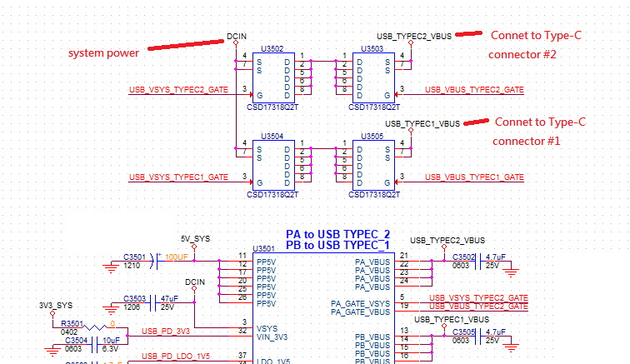The width and height of the screenshot is (630, 364).
Task: Select the U3503 reference designator
Action: (x=372, y=48)
